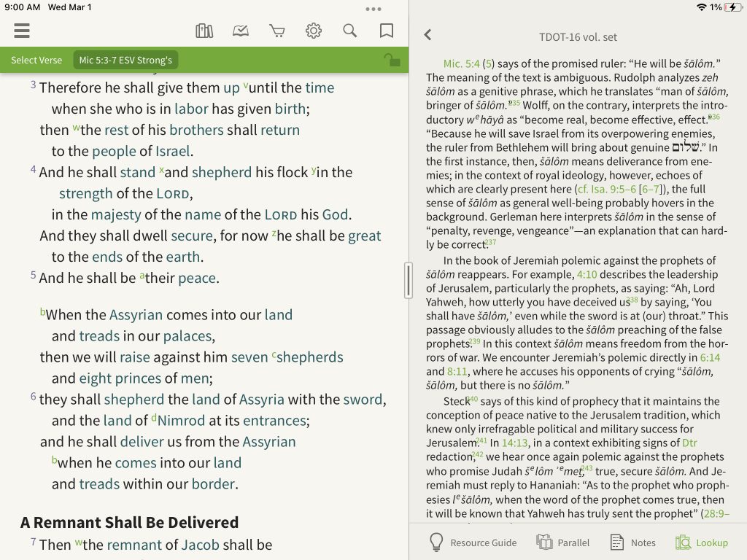The width and height of the screenshot is (747, 560).
Task: Open the settings gear
Action: (x=314, y=31)
